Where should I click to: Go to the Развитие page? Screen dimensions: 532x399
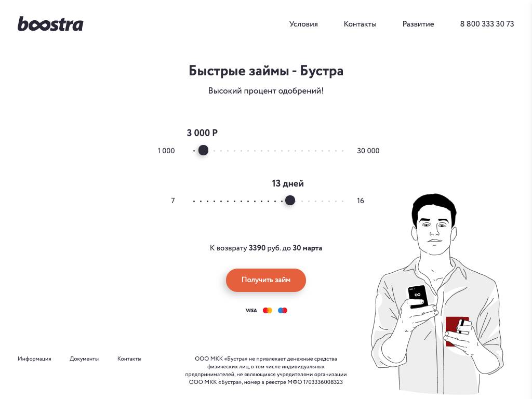[418, 24]
